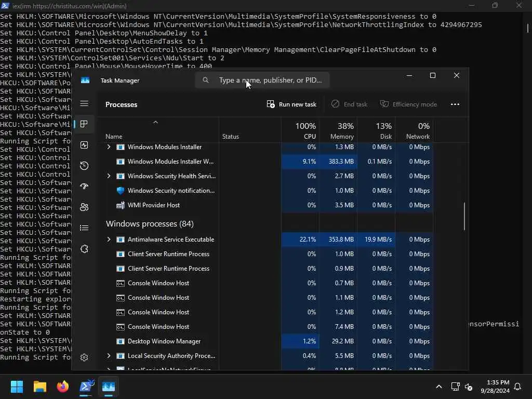Click the Efficiency mode button
Viewport: 532px width, 399px height.
click(408, 104)
